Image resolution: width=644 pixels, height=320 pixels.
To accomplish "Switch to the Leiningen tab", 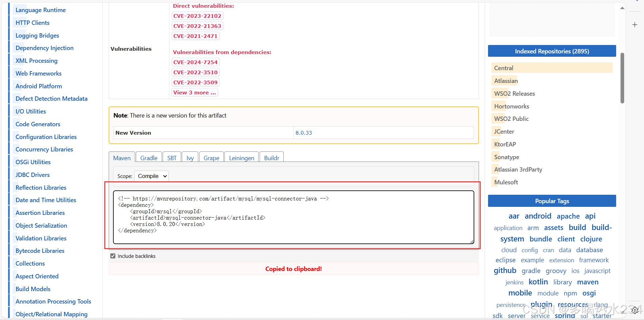I will (241, 158).
